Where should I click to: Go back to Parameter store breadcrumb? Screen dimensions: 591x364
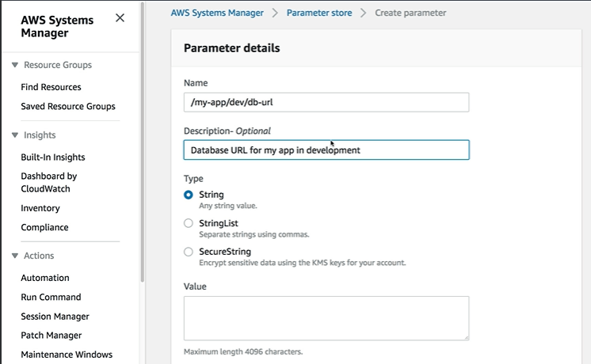320,13
